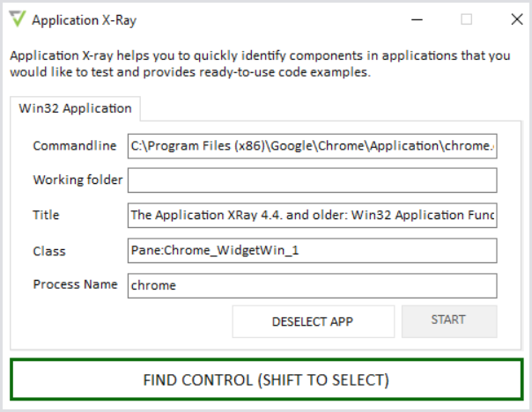Select the Win32 Application tab
The image size is (532, 412).
[x=75, y=108]
